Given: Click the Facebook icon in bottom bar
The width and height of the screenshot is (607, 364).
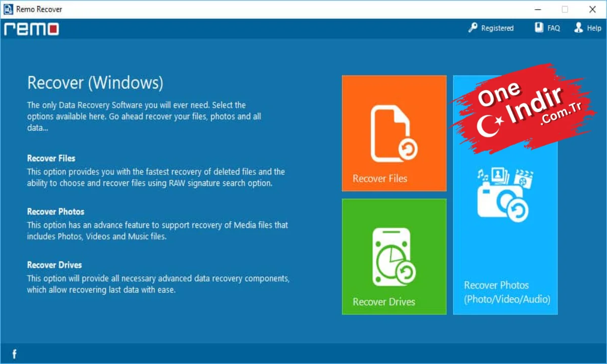Looking at the screenshot, I should click(14, 354).
